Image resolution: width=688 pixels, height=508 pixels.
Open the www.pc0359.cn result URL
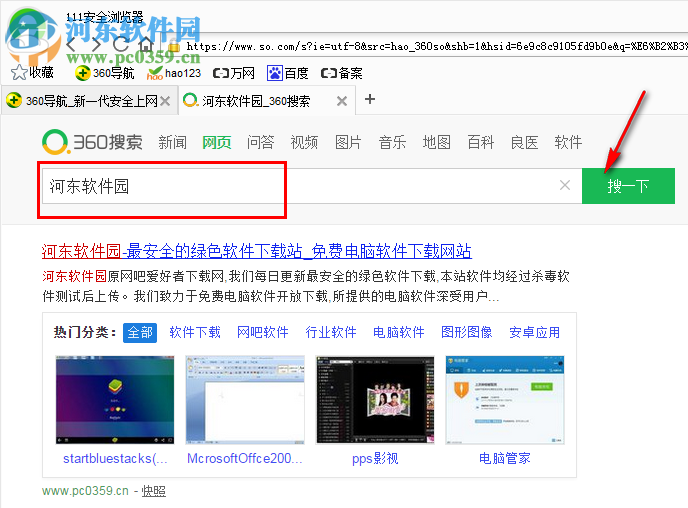pos(86,491)
